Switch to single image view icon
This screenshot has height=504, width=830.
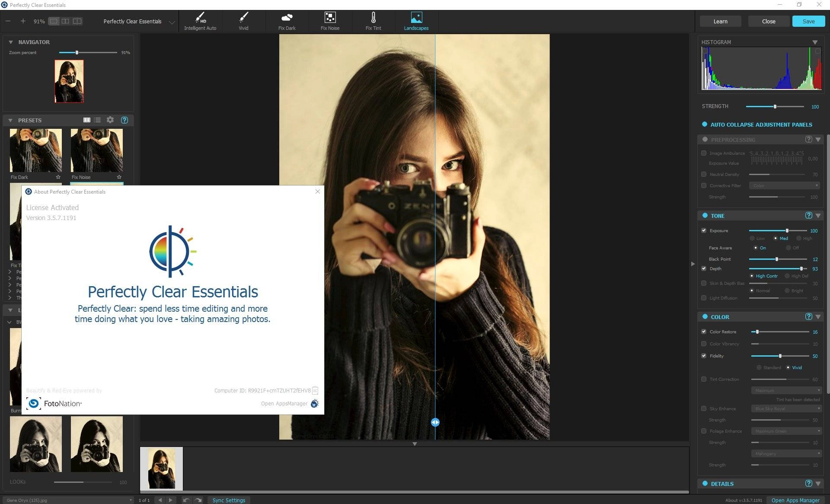(x=54, y=21)
